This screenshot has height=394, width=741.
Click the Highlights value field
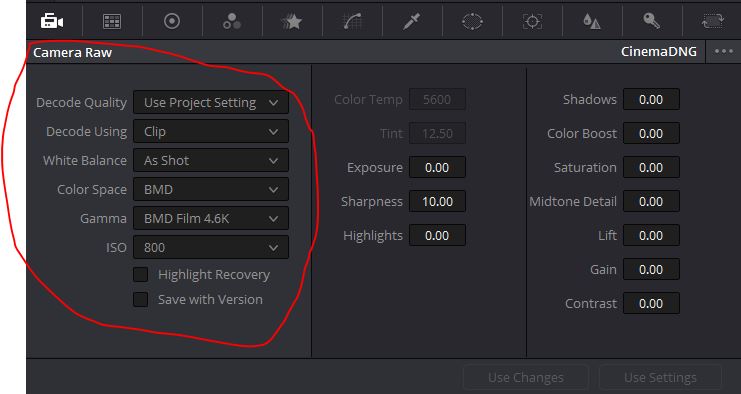437,235
